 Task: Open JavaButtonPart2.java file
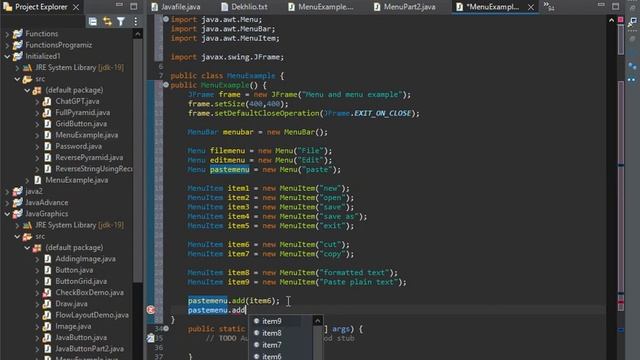coord(89,349)
